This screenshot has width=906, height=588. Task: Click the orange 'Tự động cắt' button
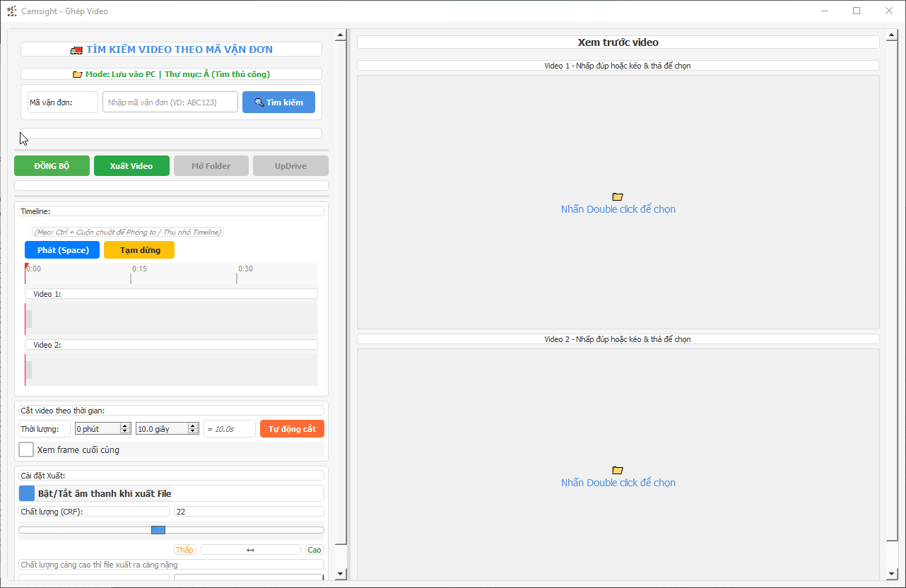292,429
